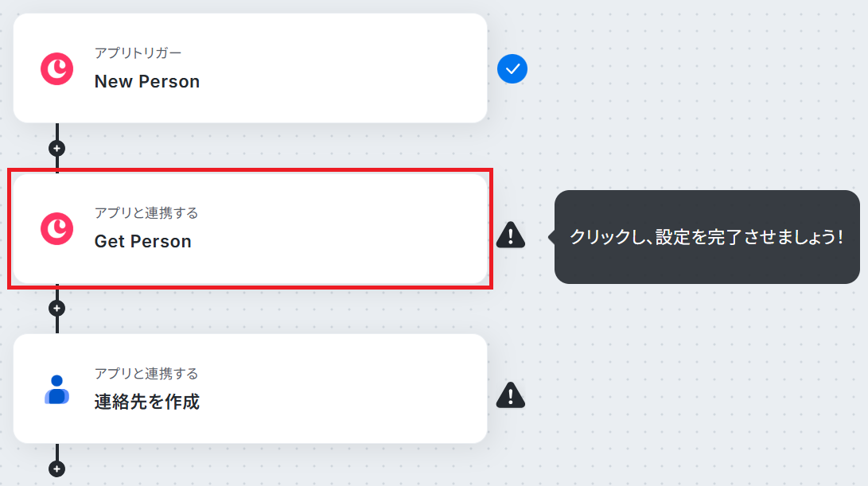Click the '連絡先を作成' title text
The image size is (868, 486).
147,402
